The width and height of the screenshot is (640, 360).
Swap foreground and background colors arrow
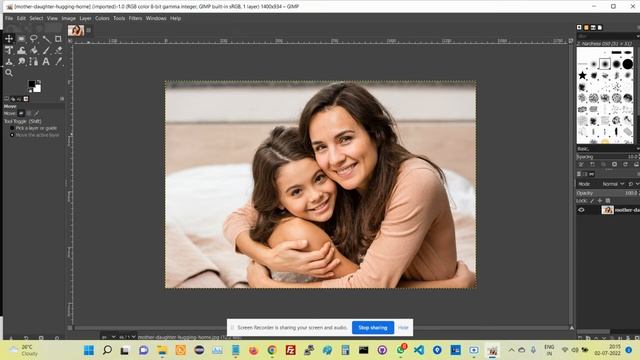coord(39,82)
